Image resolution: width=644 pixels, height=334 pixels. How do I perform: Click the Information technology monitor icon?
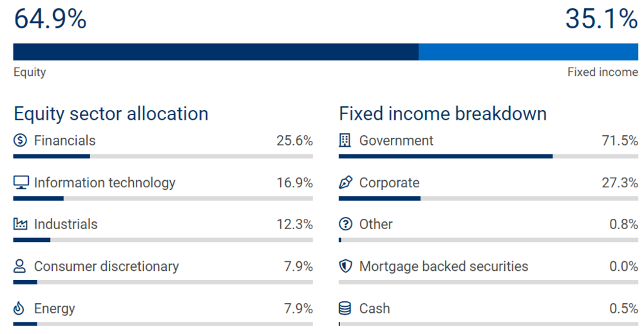(x=21, y=183)
